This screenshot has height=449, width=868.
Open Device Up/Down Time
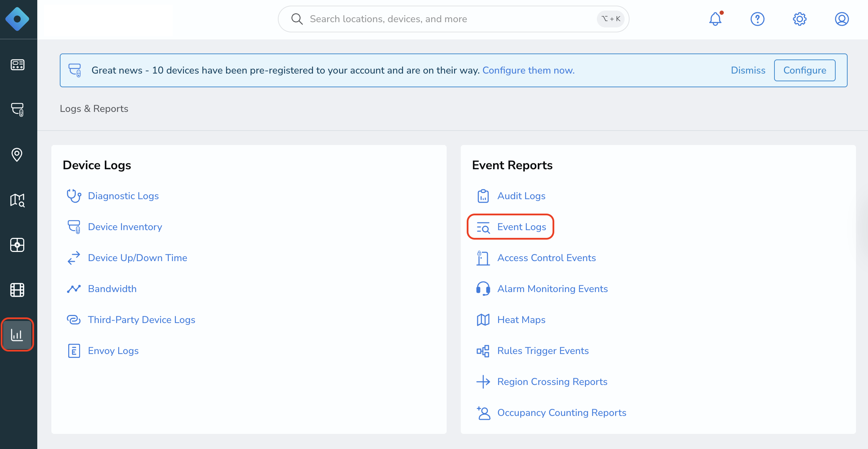point(138,258)
